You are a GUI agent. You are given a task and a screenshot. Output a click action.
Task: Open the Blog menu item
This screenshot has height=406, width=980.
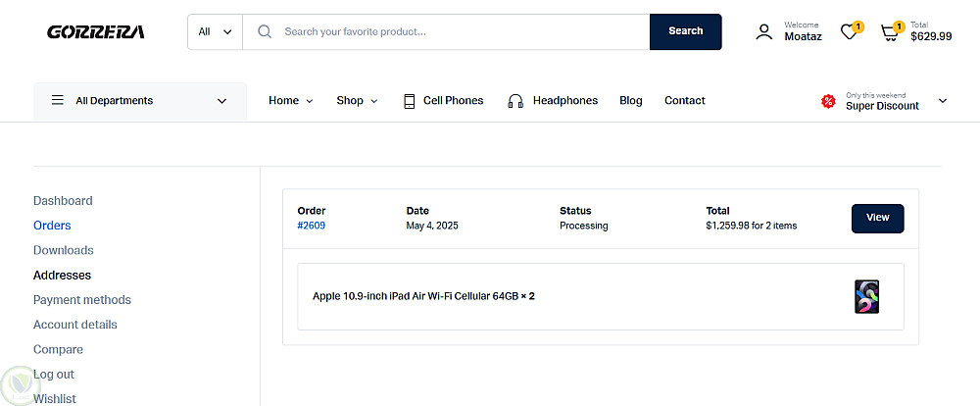coord(631,100)
